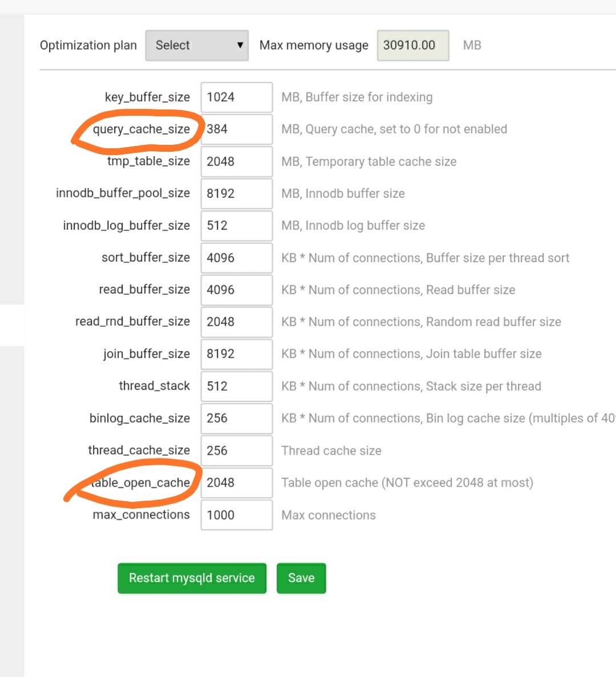Click the read_buffer_size input field

(x=236, y=290)
